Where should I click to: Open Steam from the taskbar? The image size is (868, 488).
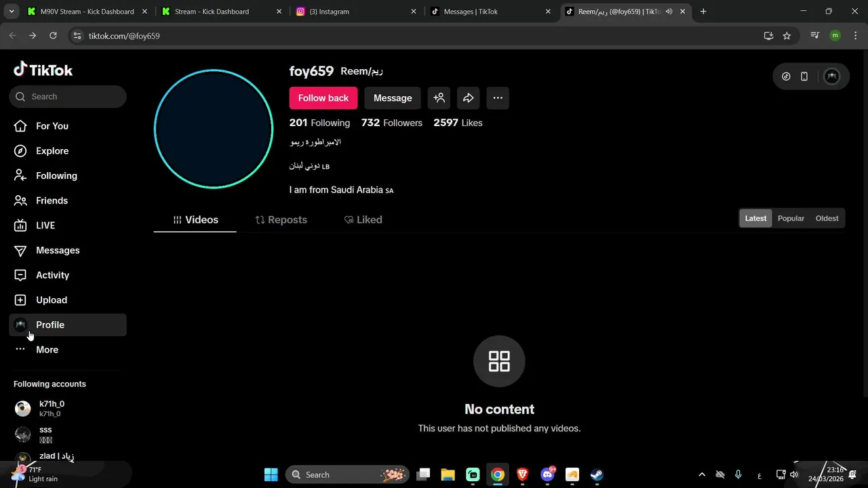pos(597,474)
